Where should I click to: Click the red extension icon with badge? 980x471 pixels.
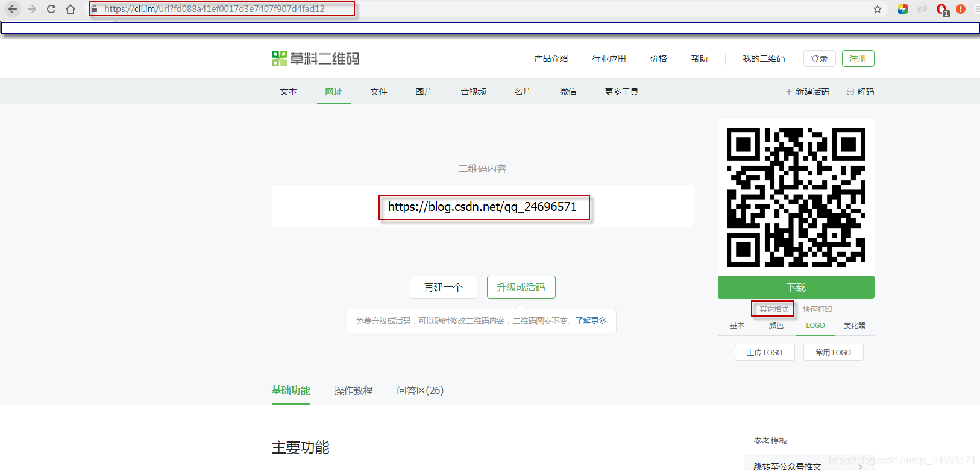(x=942, y=10)
